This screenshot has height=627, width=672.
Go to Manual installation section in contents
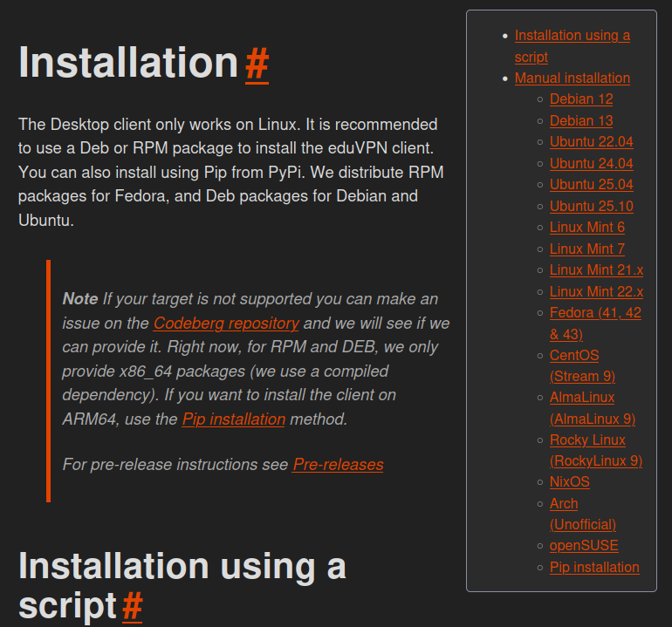(572, 78)
